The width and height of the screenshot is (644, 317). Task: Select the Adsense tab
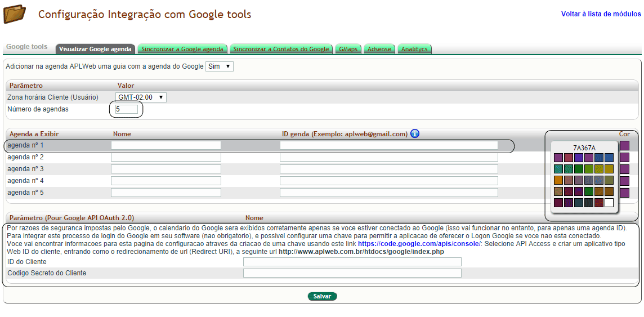click(379, 49)
